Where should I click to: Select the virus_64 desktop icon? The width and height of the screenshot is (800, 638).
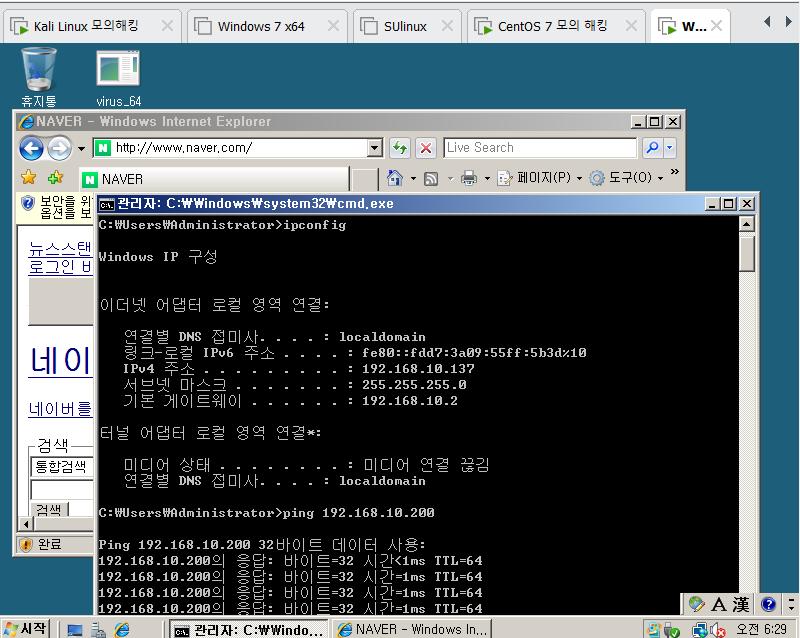coord(118,78)
